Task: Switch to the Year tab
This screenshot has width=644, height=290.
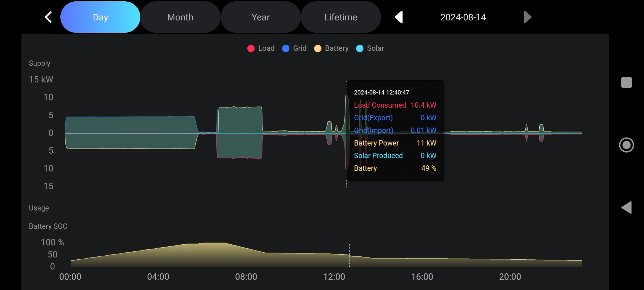Action: pyautogui.click(x=260, y=17)
